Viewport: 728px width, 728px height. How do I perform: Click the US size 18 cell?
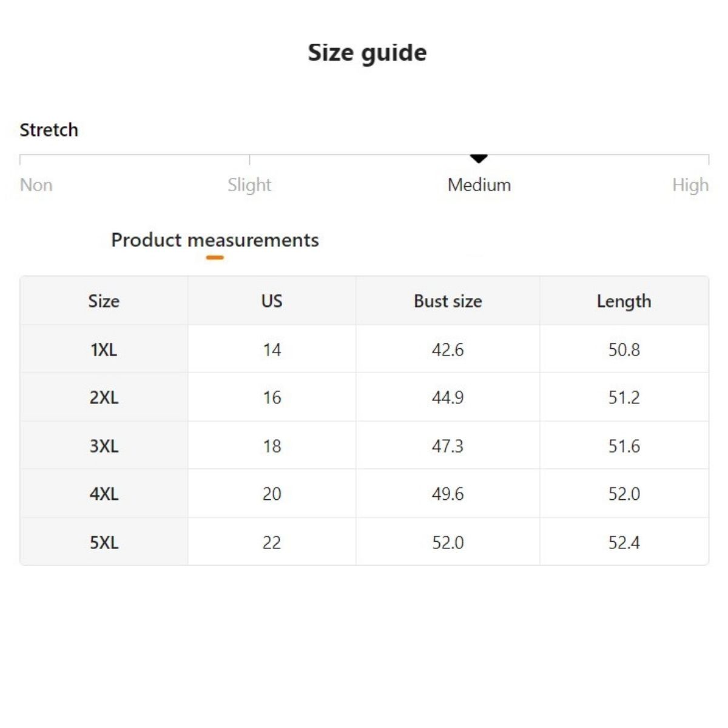tap(272, 446)
